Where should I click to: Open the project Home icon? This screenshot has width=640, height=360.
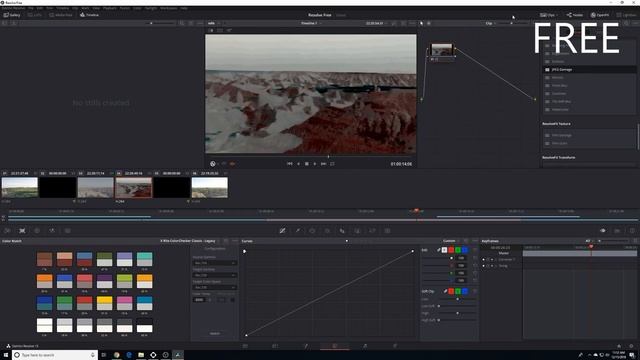pyautogui.click(x=619, y=346)
